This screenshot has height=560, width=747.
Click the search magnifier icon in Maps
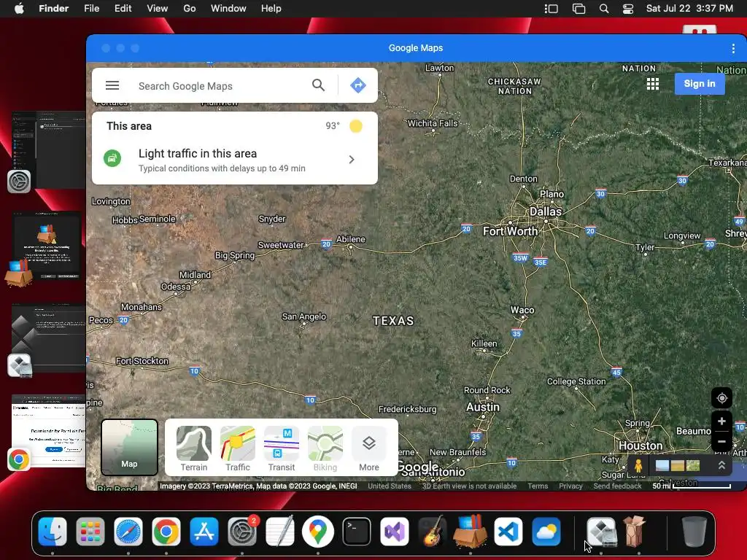click(x=318, y=85)
